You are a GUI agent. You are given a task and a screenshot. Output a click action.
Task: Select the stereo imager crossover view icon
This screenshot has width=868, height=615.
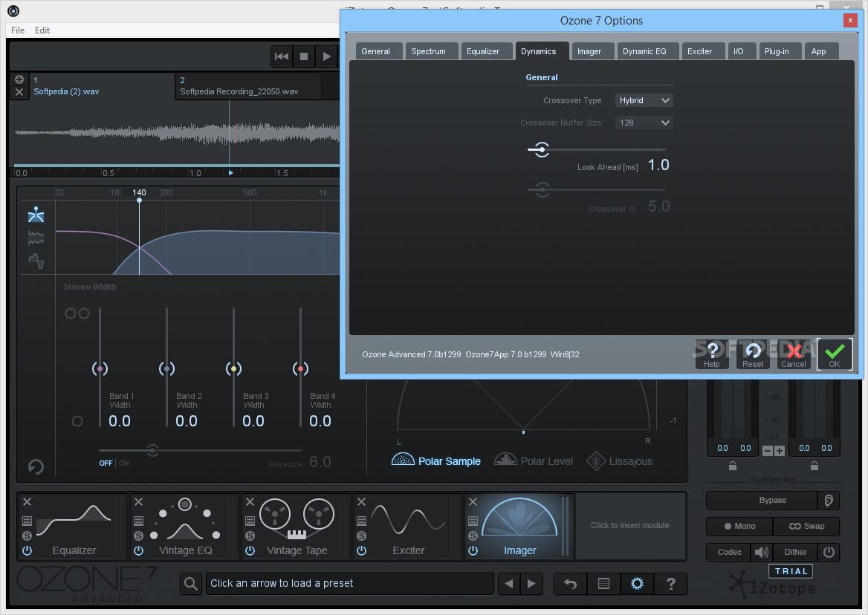pyautogui.click(x=36, y=215)
